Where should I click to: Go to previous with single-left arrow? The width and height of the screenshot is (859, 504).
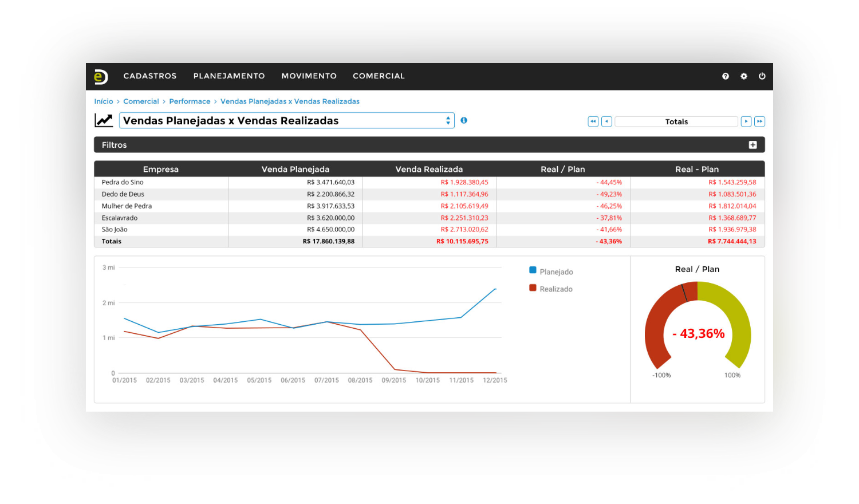point(607,121)
